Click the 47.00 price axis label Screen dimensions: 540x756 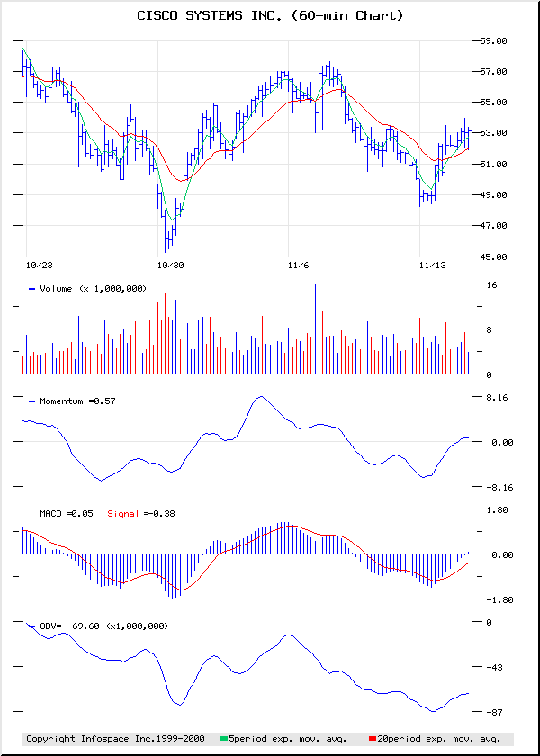pos(494,226)
